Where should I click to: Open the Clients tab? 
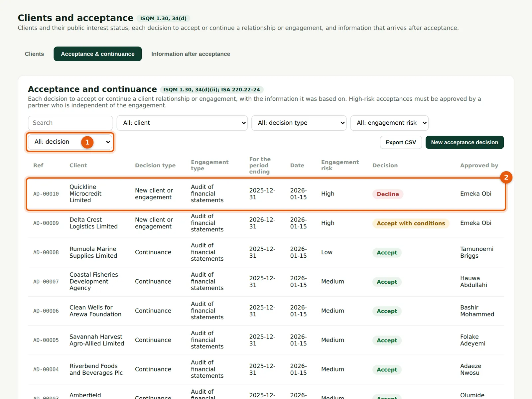(x=34, y=54)
